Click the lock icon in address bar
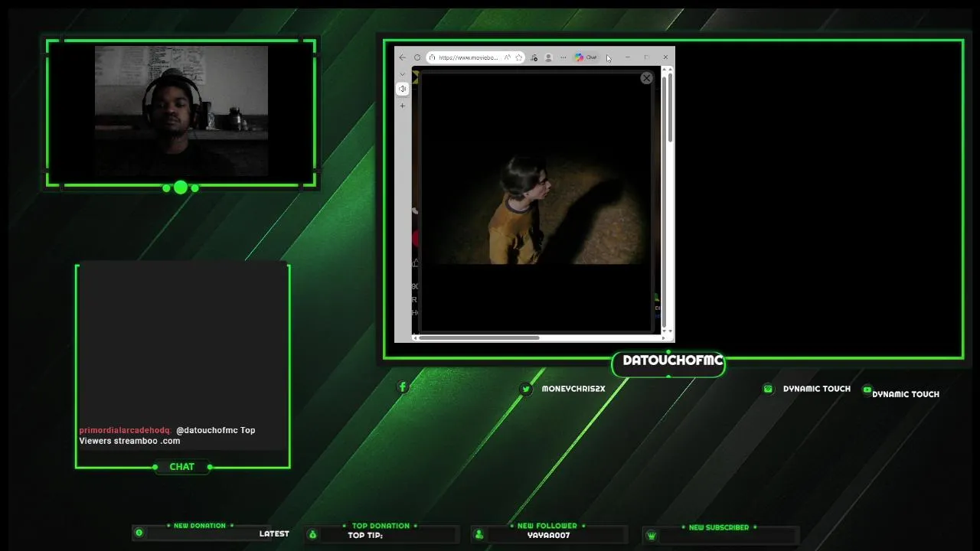Screen dimensions: 980x551 point(433,57)
